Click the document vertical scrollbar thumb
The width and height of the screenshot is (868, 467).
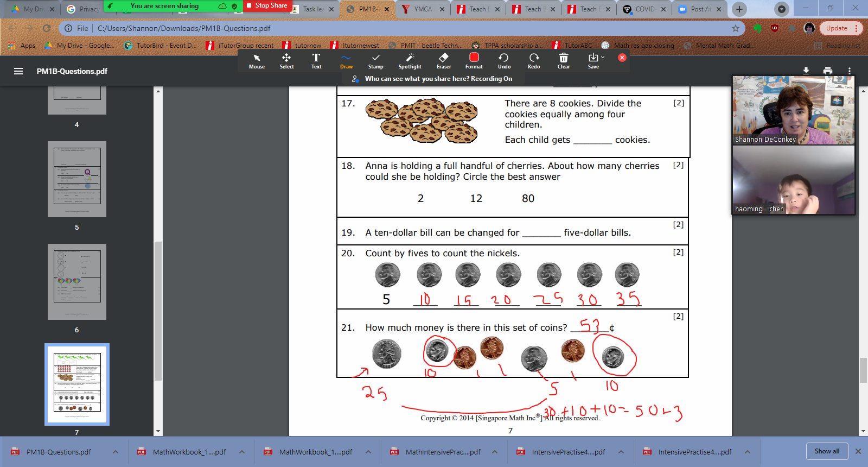863,370
